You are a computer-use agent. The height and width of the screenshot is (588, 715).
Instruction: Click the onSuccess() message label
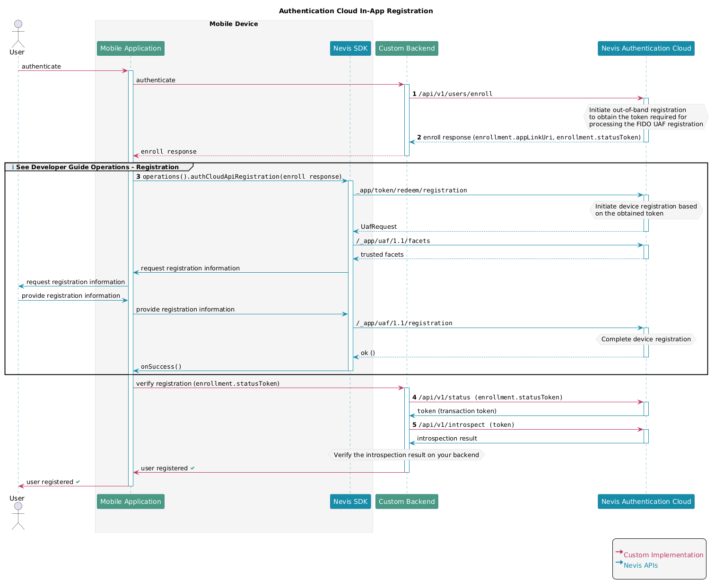coord(161,367)
